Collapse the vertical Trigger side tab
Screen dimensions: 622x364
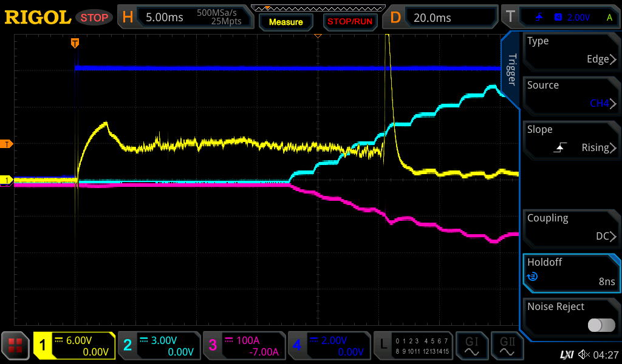[x=511, y=69]
